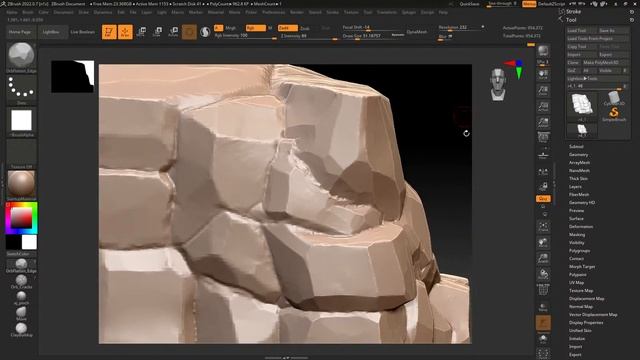This screenshot has height=360, width=640.
Task: Click the orange Menus button
Action: pyautogui.click(x=529, y=4)
